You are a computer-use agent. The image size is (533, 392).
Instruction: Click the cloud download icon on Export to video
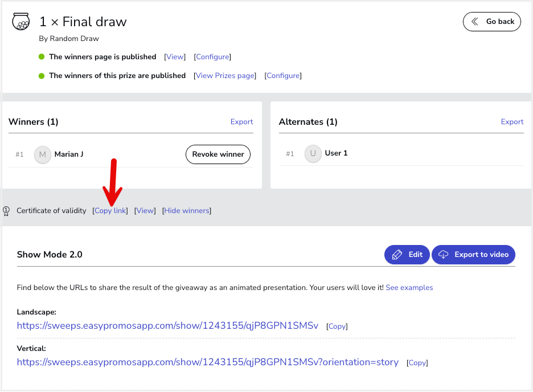[x=443, y=255]
